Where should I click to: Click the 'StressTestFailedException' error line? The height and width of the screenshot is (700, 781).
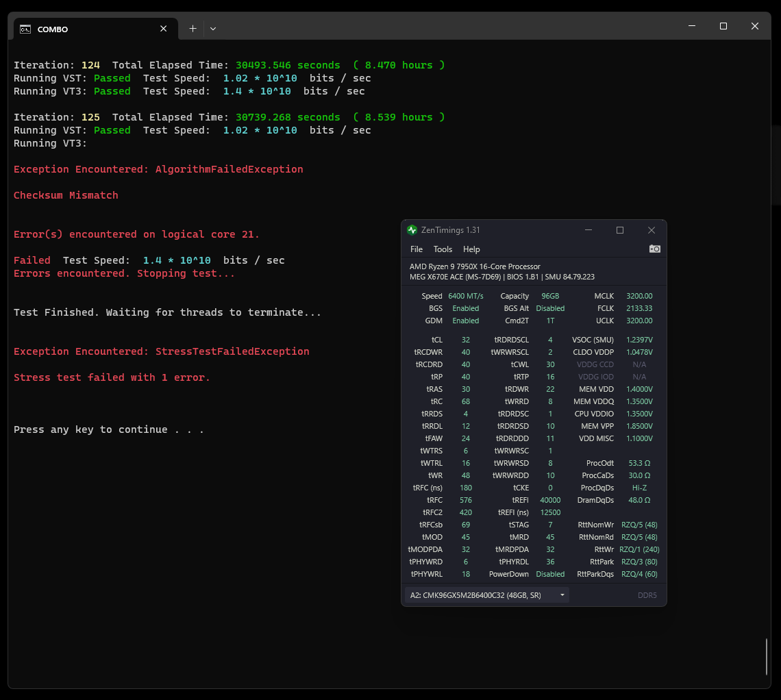coord(162,351)
